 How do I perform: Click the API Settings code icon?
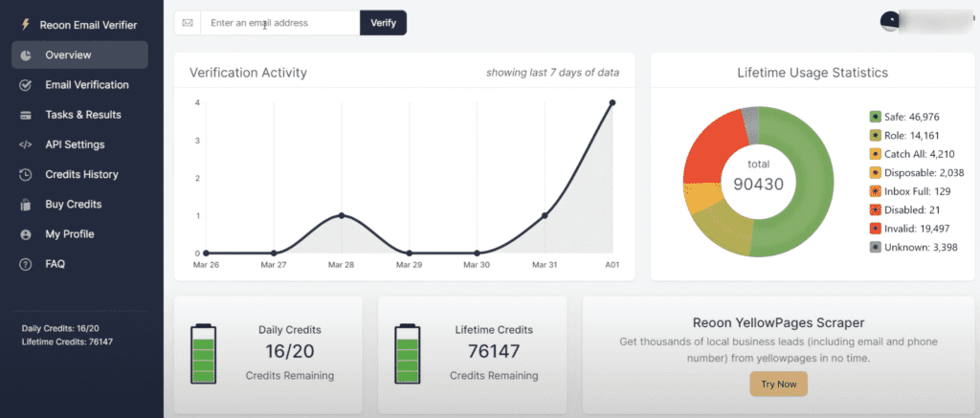click(x=25, y=145)
